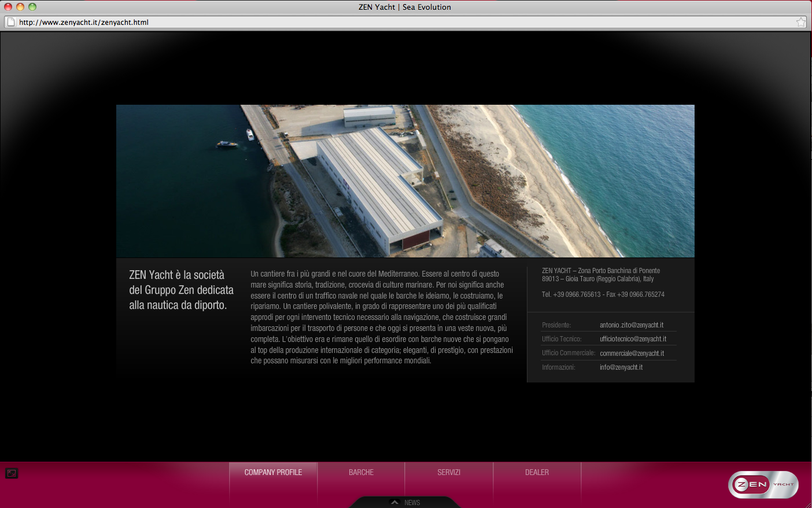Click the fullscreen icon in the bottom-left corner
This screenshot has height=508, width=812.
[x=12, y=473]
